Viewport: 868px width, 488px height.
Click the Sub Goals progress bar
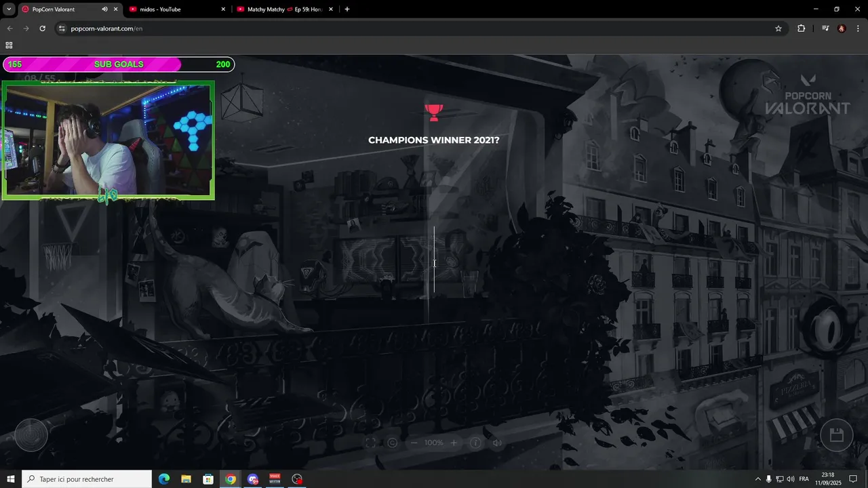[119, 64]
